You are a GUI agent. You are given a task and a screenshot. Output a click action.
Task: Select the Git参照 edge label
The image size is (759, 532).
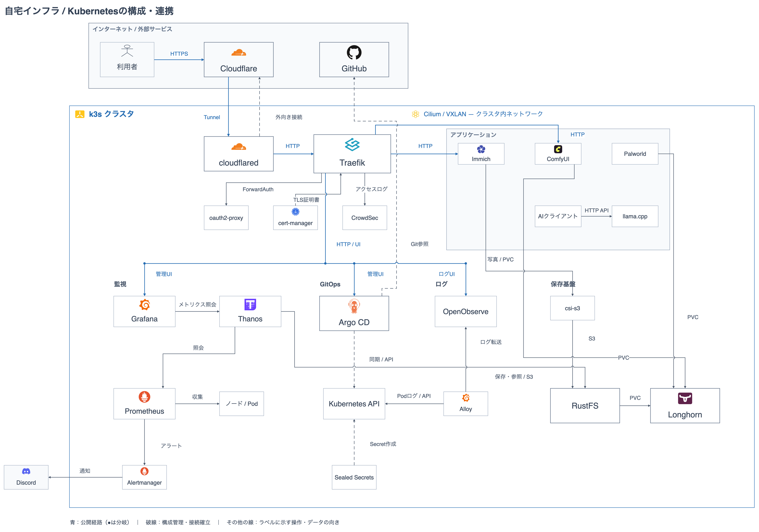coord(419,244)
